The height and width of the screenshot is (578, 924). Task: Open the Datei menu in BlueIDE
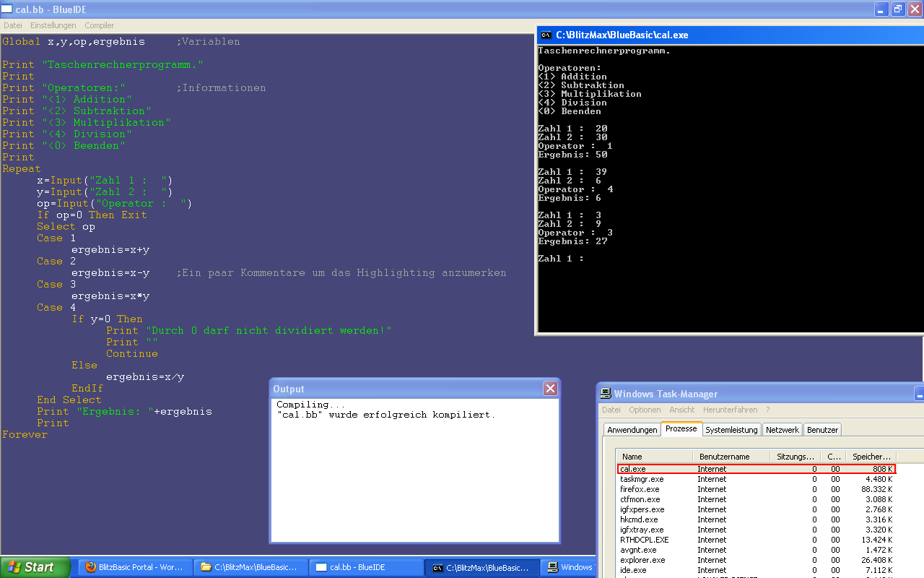coord(13,25)
